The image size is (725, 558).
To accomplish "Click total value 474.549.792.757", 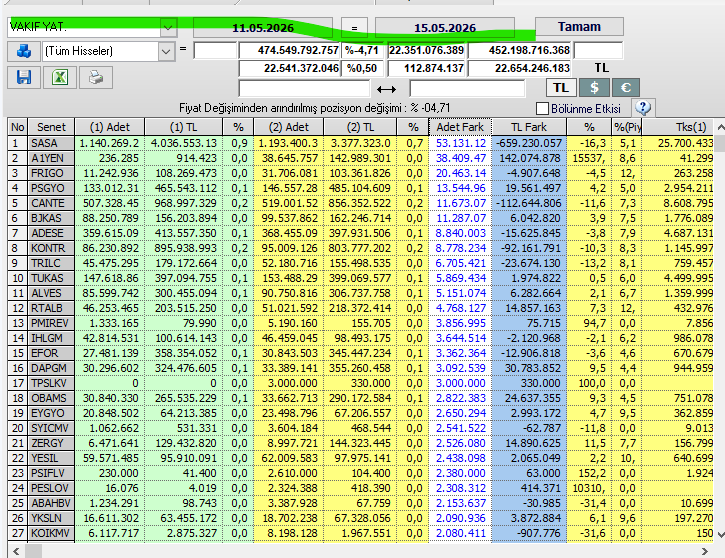I will pos(290,50).
